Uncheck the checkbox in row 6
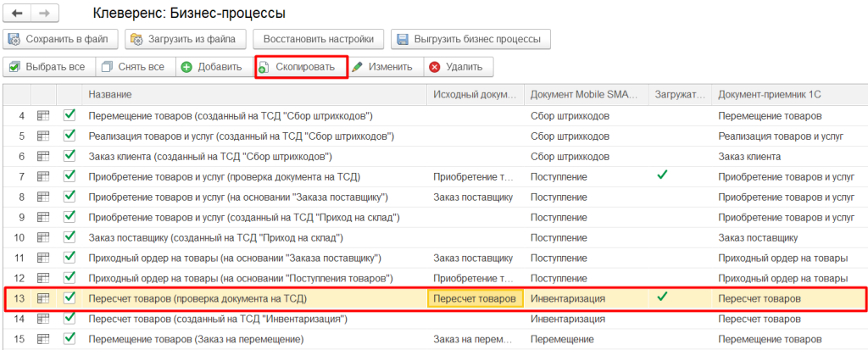The height and width of the screenshot is (350, 868). click(70, 156)
